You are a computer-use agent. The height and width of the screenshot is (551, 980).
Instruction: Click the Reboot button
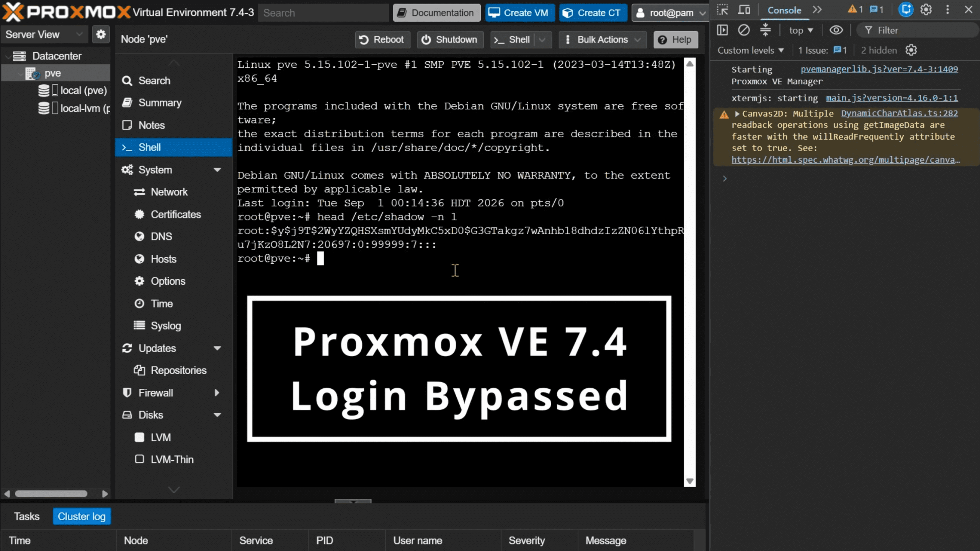click(x=382, y=39)
